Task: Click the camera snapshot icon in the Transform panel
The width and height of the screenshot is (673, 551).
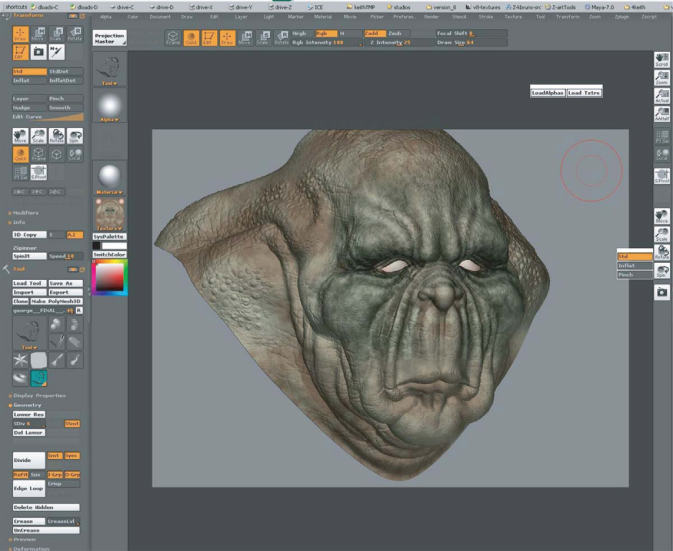Action: click(38, 51)
